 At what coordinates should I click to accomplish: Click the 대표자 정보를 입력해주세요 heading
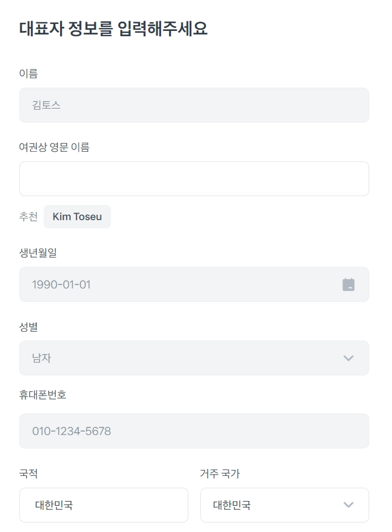113,28
